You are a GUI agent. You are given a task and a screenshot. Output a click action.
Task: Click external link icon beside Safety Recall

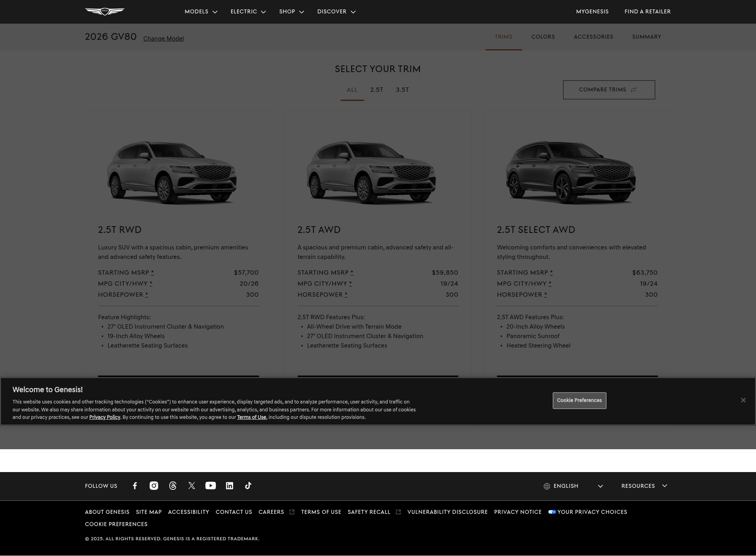click(x=398, y=512)
